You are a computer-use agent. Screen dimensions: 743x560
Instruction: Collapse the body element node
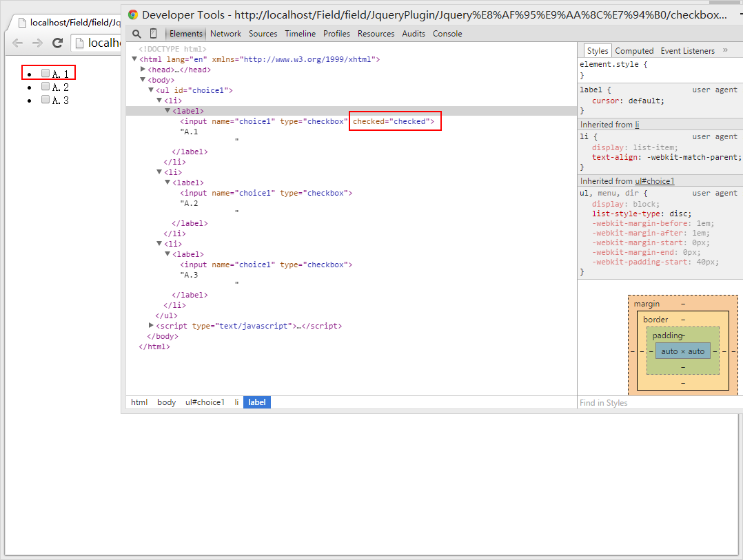143,79
